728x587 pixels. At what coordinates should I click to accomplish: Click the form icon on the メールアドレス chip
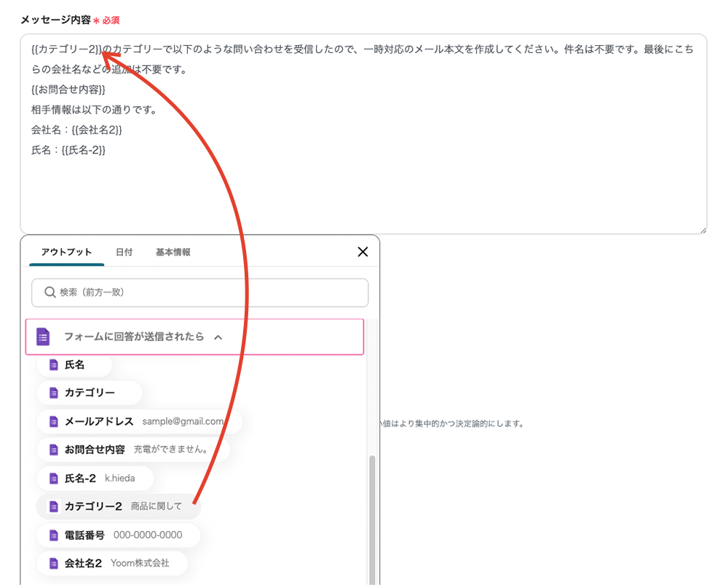tap(54, 421)
